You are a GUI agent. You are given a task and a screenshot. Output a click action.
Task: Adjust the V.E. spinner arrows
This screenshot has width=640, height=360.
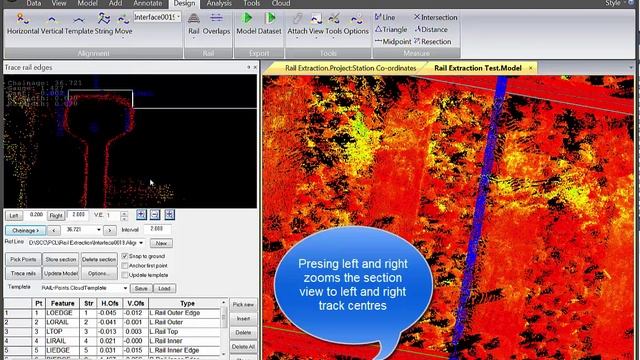coord(124,216)
